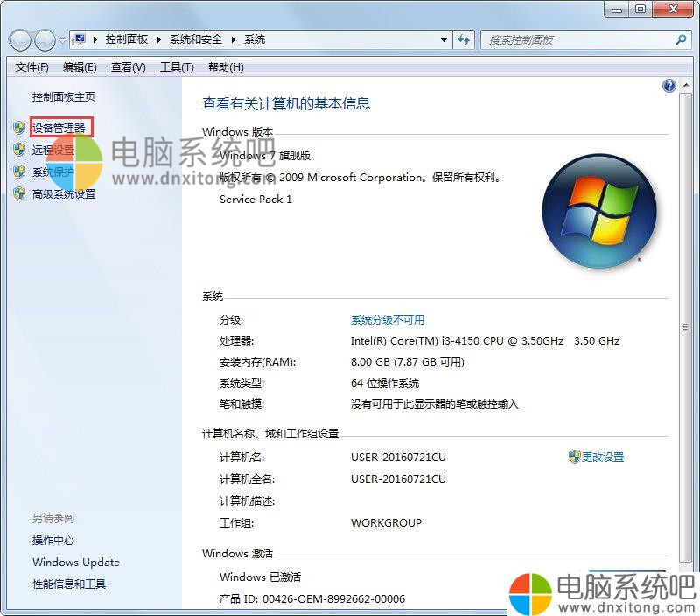The width and height of the screenshot is (700, 616).
Task: Click Service Pack 1 text
Action: tap(255, 199)
